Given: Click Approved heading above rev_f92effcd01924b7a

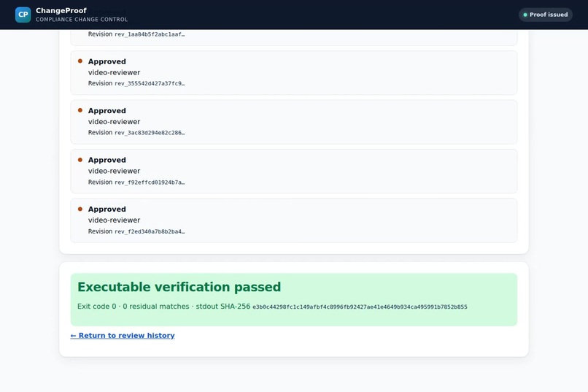Looking at the screenshot, I should coord(107,160).
